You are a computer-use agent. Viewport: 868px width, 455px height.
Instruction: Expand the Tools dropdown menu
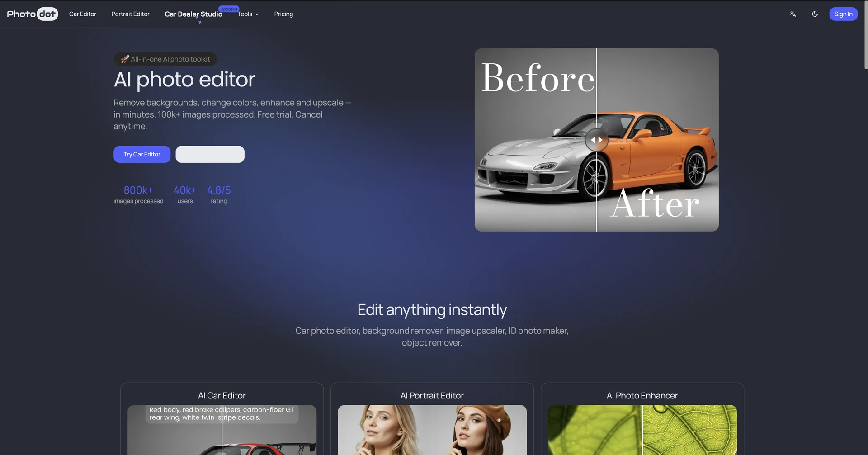(x=248, y=14)
